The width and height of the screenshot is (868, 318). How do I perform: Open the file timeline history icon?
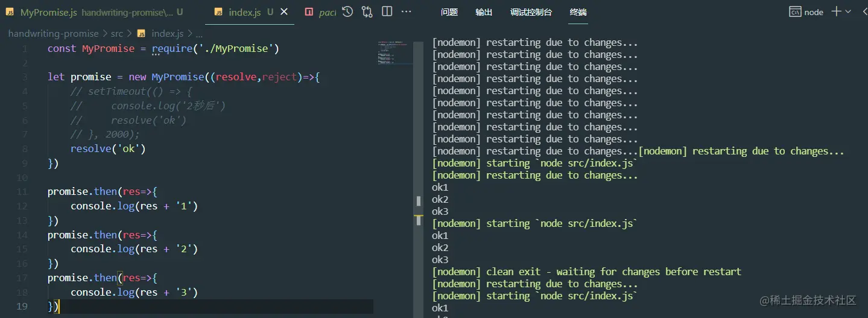[x=347, y=11]
